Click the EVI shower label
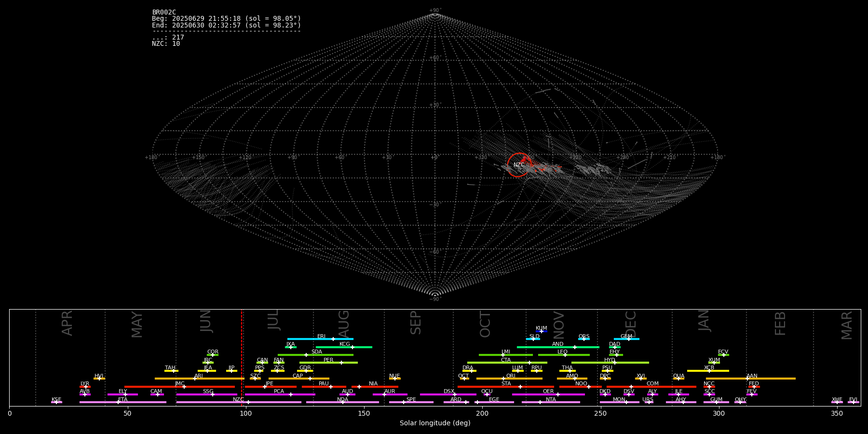This screenshot has width=868, height=434. 853,400
